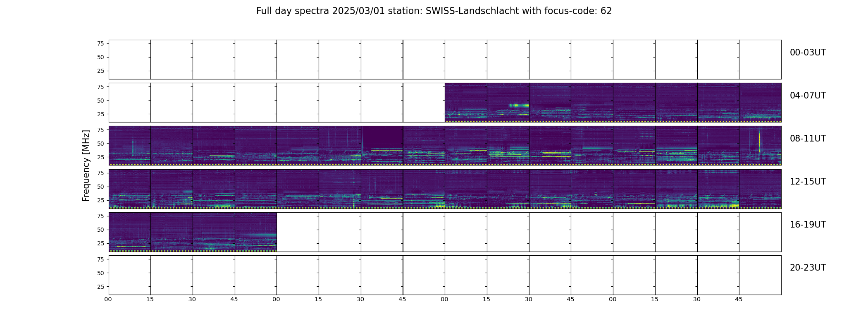
Task: Select the "00-03UT" row label
Action: (x=808, y=53)
